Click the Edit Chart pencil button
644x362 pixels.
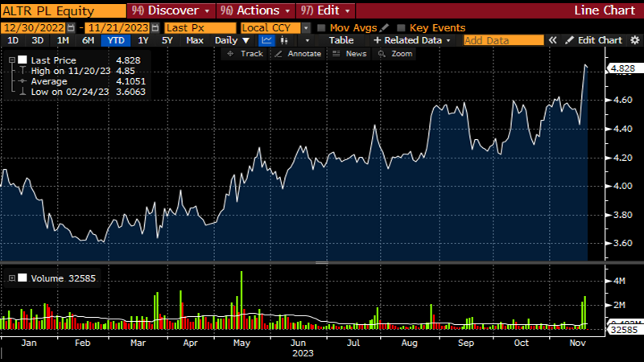(593, 40)
